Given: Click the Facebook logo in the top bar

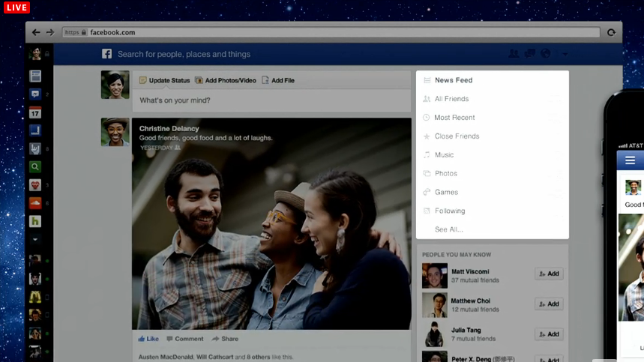Looking at the screenshot, I should click(x=107, y=54).
